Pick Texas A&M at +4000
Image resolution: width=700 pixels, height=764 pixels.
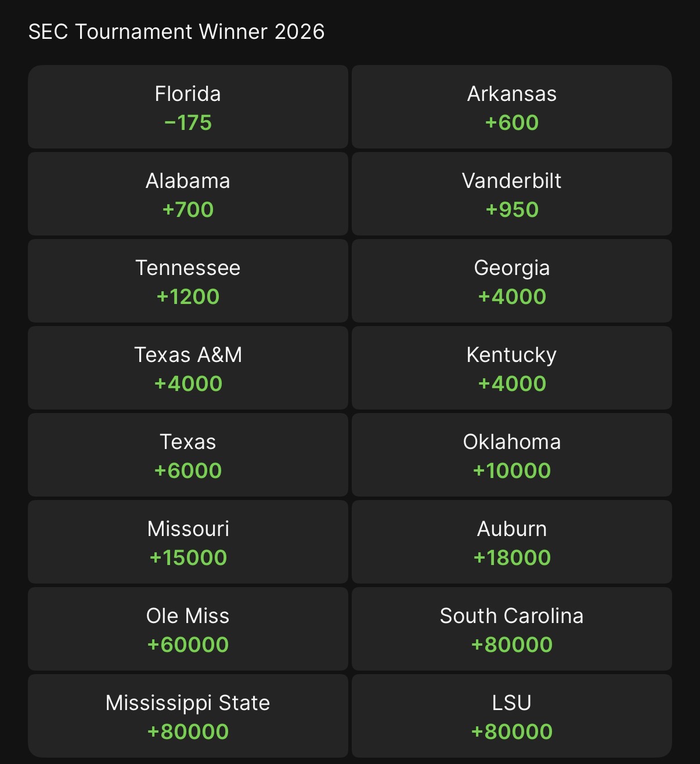(187, 368)
